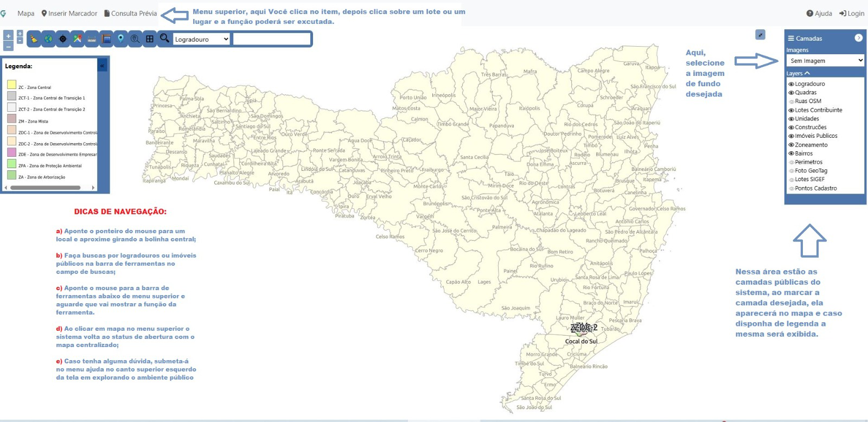The width and height of the screenshot is (868, 422).
Task: Click the search text input field
Action: [x=271, y=39]
